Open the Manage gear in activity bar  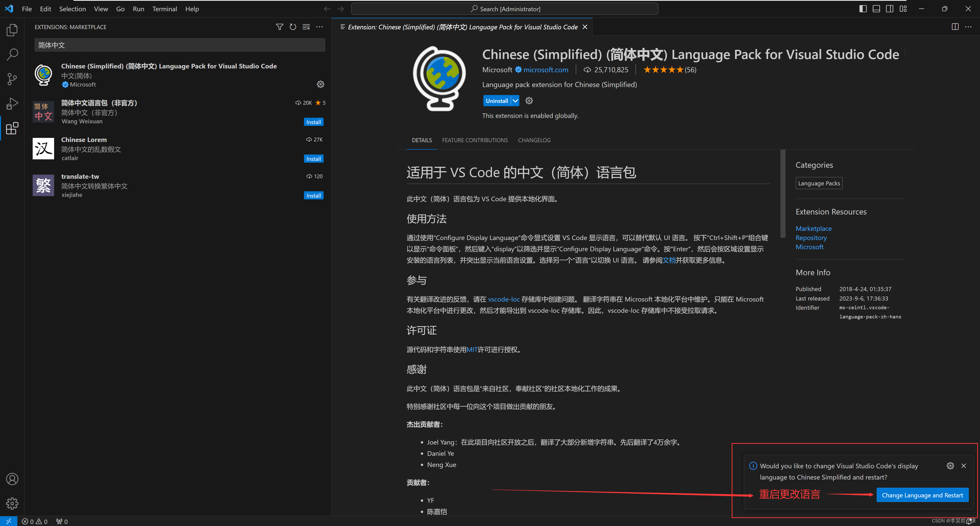coord(12,503)
